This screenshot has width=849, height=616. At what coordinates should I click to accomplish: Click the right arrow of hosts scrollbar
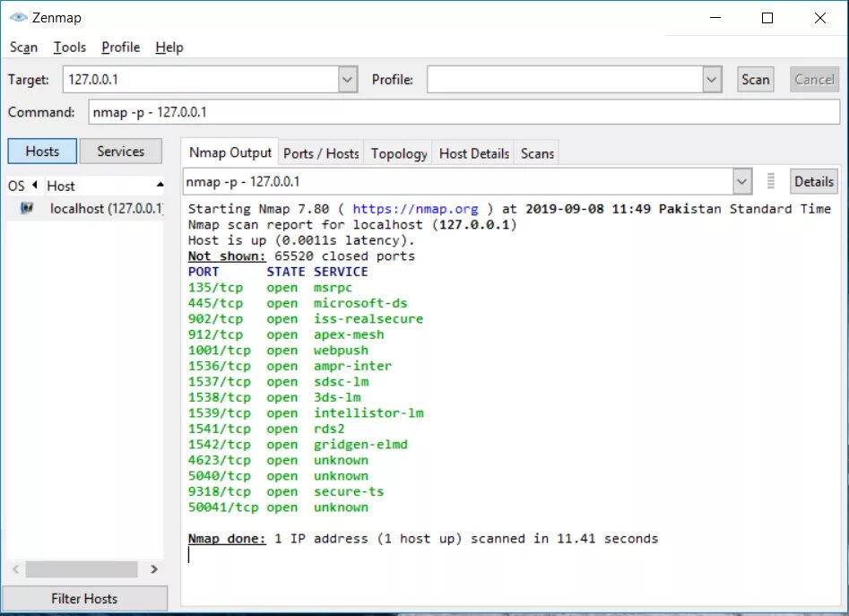coord(154,568)
